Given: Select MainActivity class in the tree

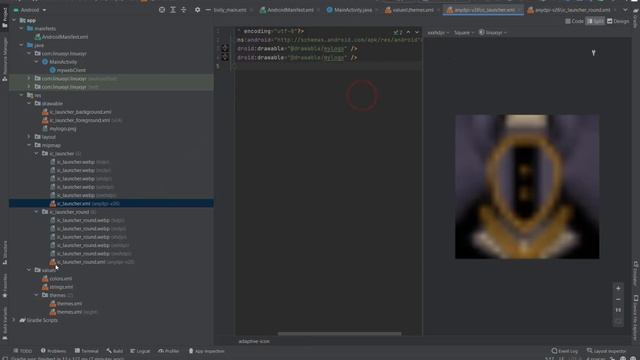Looking at the screenshot, I should (x=63, y=62).
